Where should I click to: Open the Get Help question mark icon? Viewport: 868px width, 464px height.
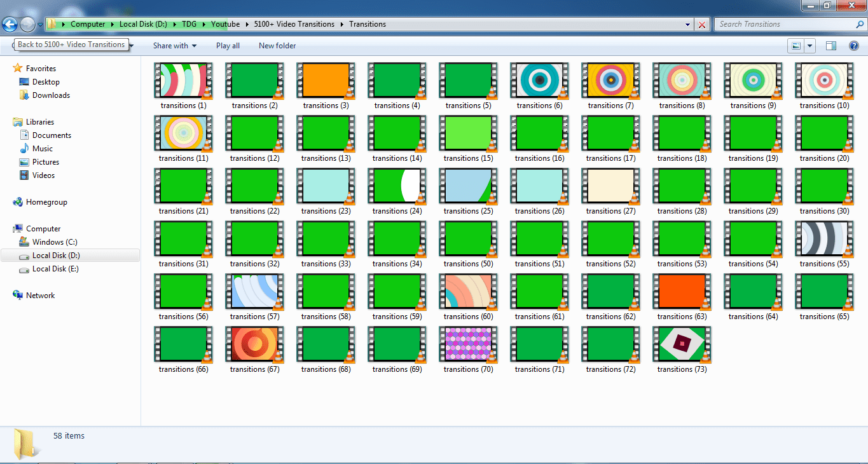[854, 46]
